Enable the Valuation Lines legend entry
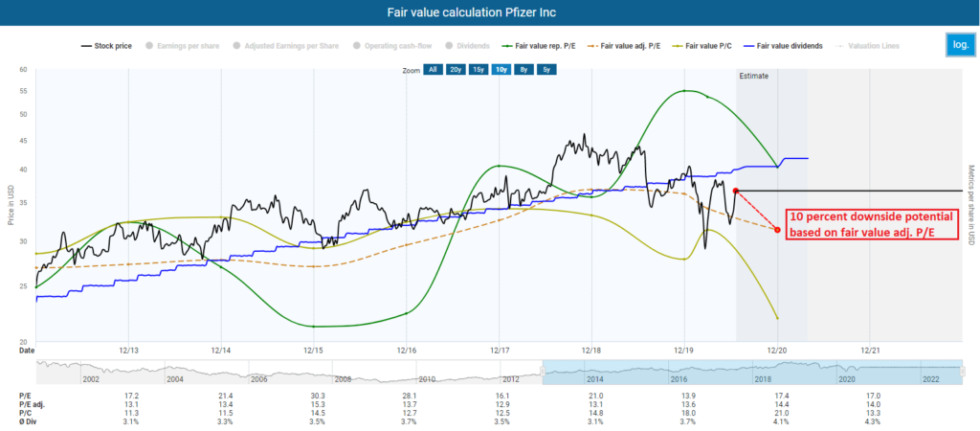Screen dimensions: 980x431 point(867,46)
